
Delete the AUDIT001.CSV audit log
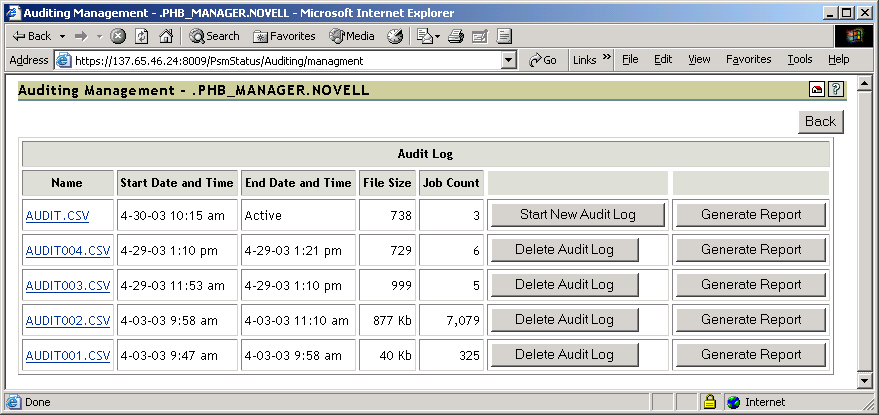(x=563, y=354)
